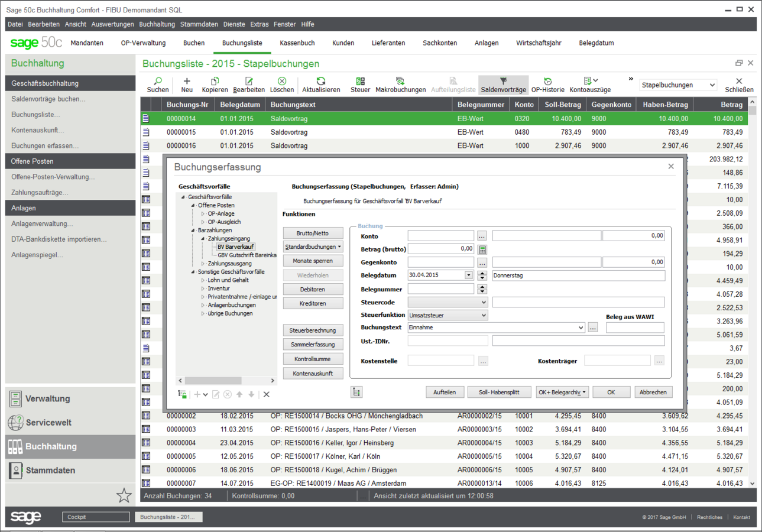Switch to the Kassenbuch tab

[x=297, y=43]
